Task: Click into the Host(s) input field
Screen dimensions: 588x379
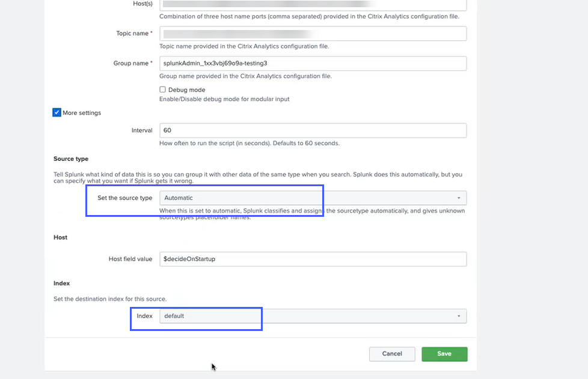Action: click(313, 5)
